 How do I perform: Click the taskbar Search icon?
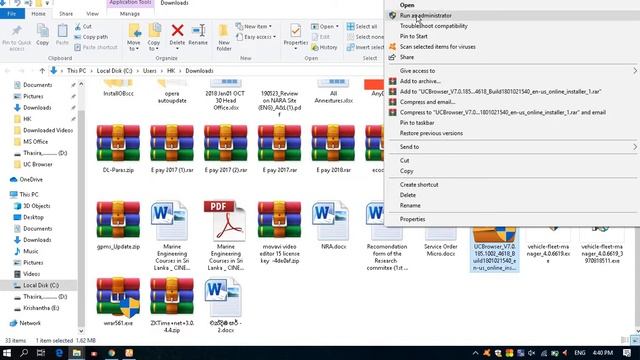tap(24, 353)
